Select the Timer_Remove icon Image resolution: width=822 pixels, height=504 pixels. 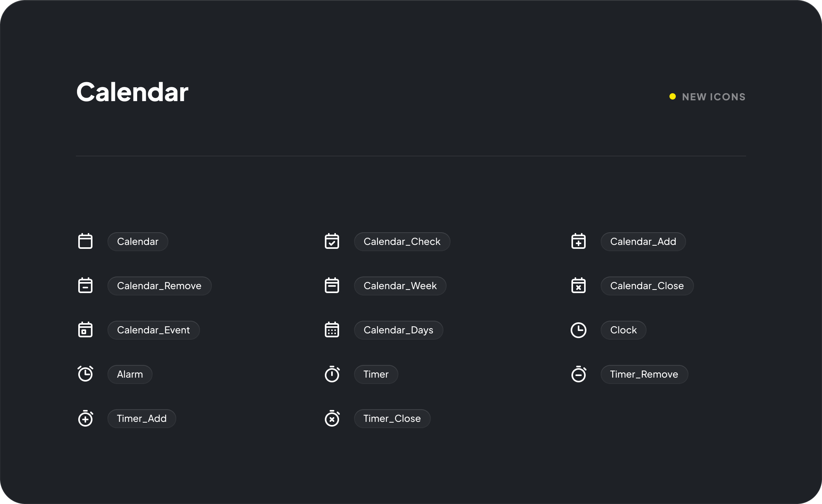tap(579, 374)
